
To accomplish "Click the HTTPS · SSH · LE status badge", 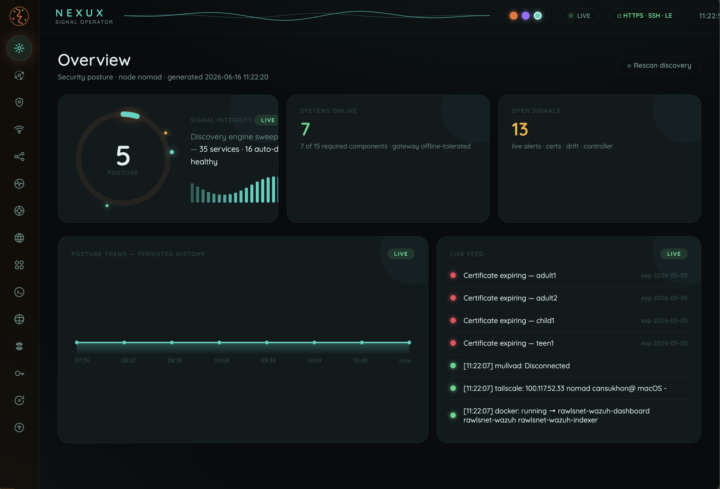I will [644, 16].
